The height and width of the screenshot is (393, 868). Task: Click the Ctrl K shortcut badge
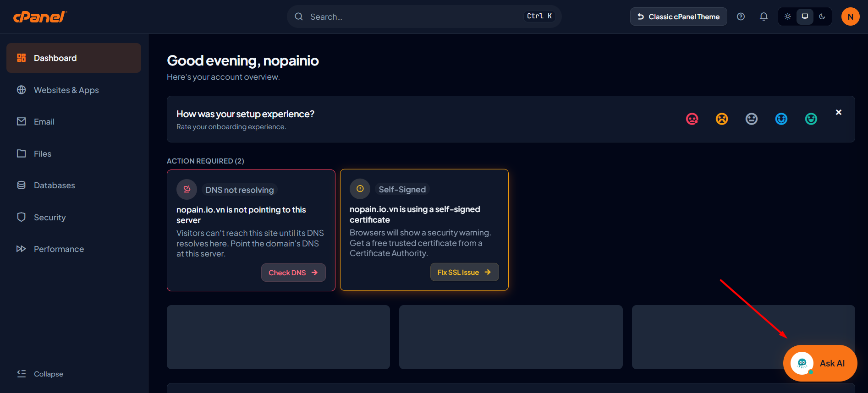tap(539, 16)
